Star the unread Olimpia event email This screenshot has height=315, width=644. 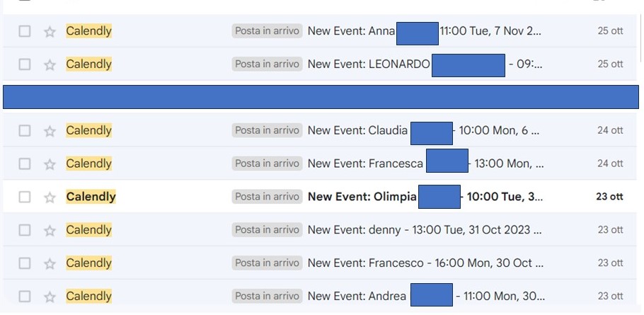(50, 197)
